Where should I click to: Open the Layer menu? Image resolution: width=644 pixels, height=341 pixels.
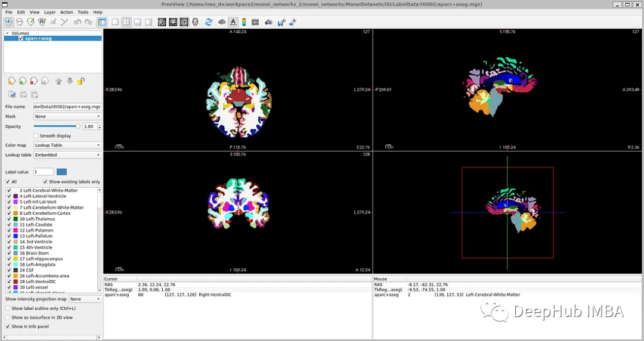49,12
